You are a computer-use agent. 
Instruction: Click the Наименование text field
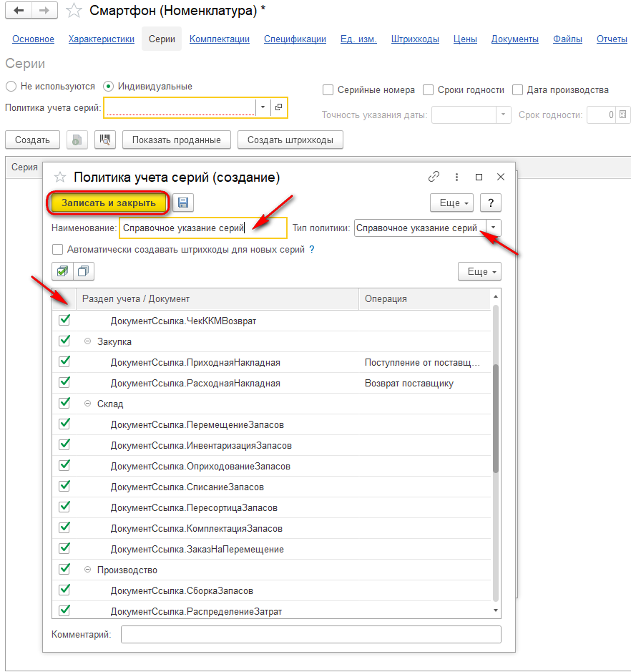click(x=203, y=228)
